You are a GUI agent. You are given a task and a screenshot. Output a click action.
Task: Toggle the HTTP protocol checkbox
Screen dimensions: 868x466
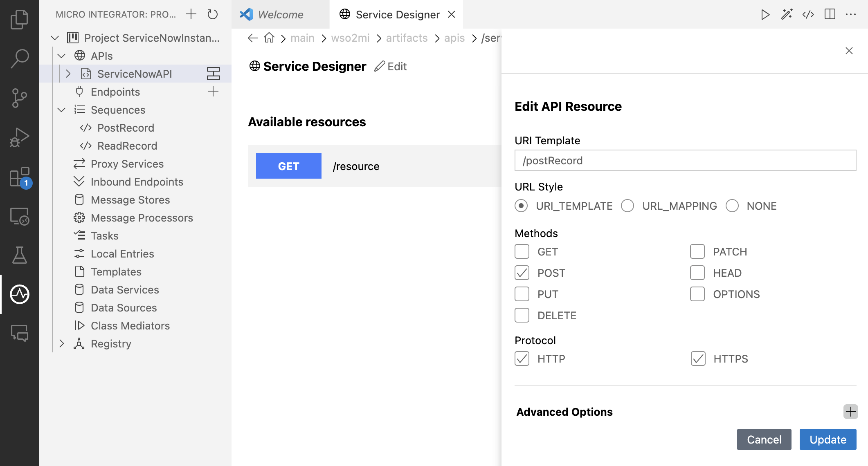(522, 358)
